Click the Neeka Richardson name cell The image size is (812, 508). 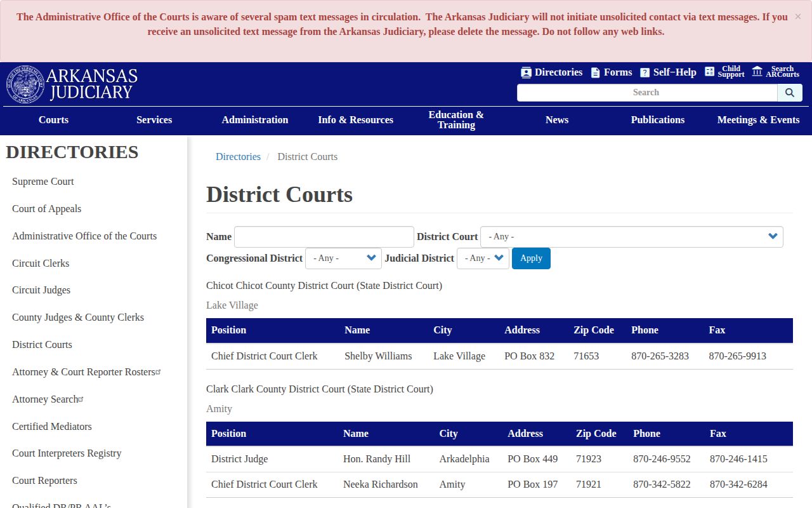[381, 485]
